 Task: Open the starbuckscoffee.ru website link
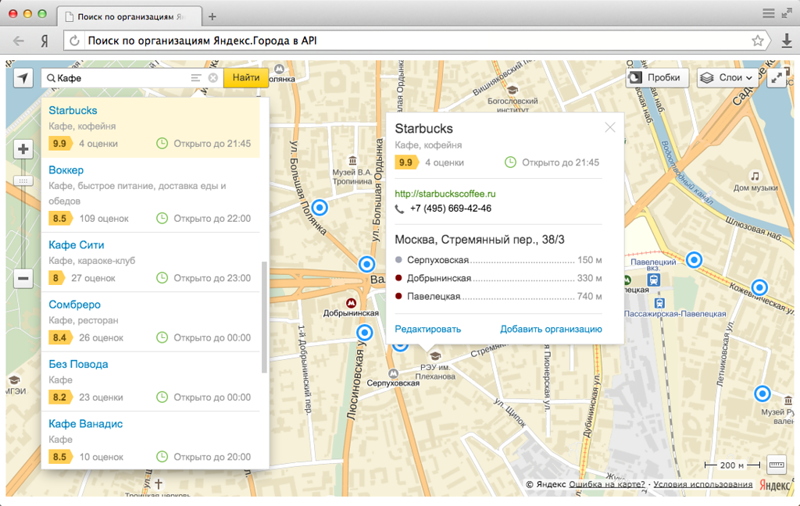445,193
